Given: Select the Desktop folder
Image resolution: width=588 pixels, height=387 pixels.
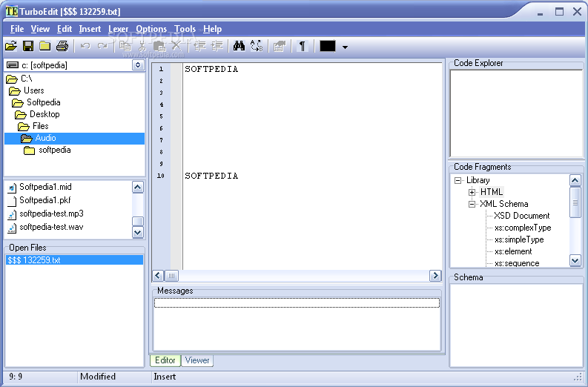Looking at the screenshot, I should (x=44, y=114).
